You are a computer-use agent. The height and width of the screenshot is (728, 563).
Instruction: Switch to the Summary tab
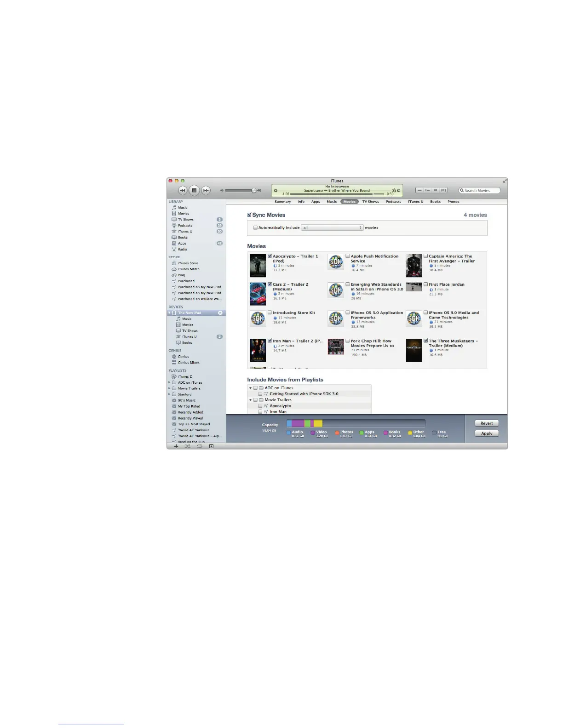click(x=282, y=202)
